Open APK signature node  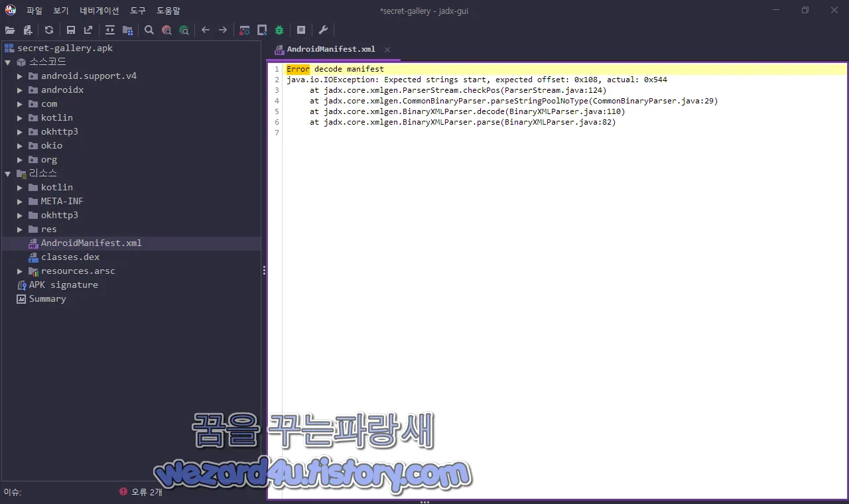[63, 285]
